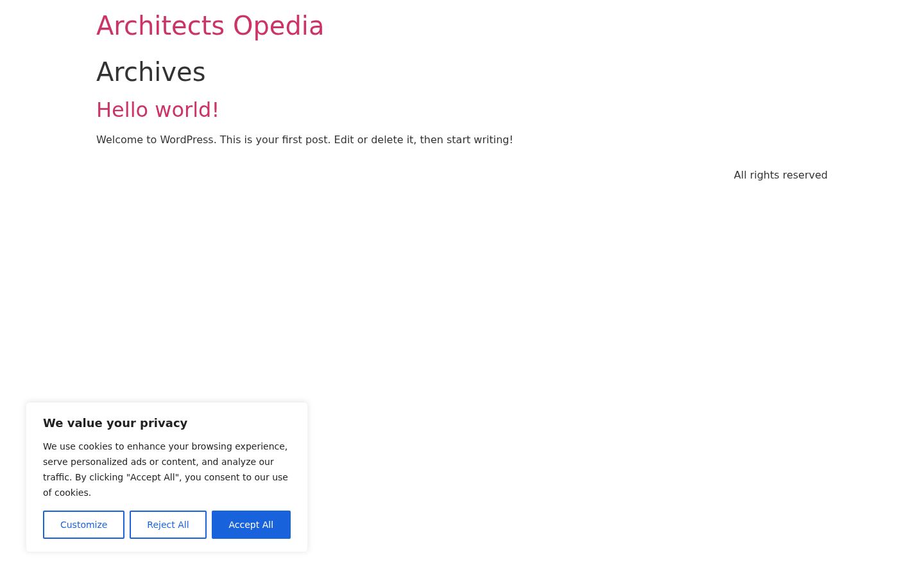Screen dimensions: 924x578
Task: Click the words of cookies. ending the banner text
Action: [67, 493]
